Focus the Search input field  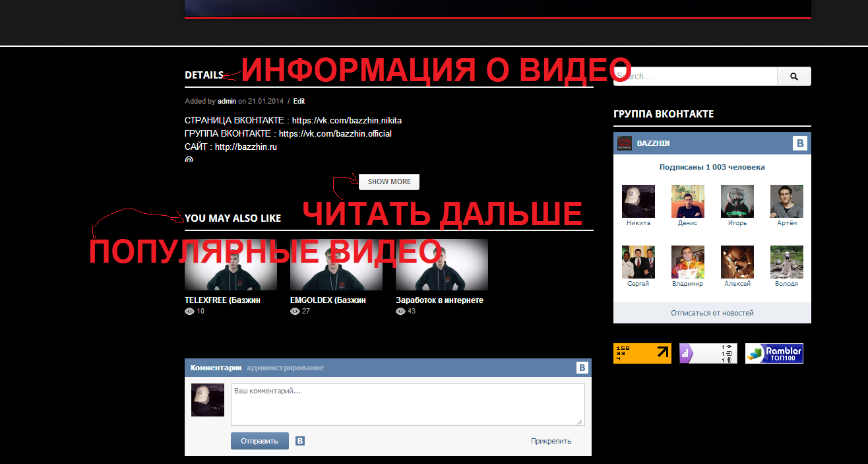696,76
